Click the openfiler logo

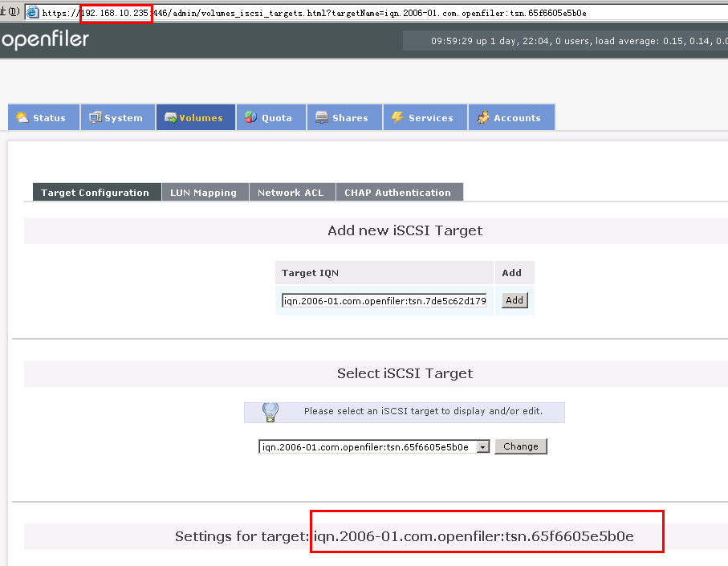pos(45,40)
